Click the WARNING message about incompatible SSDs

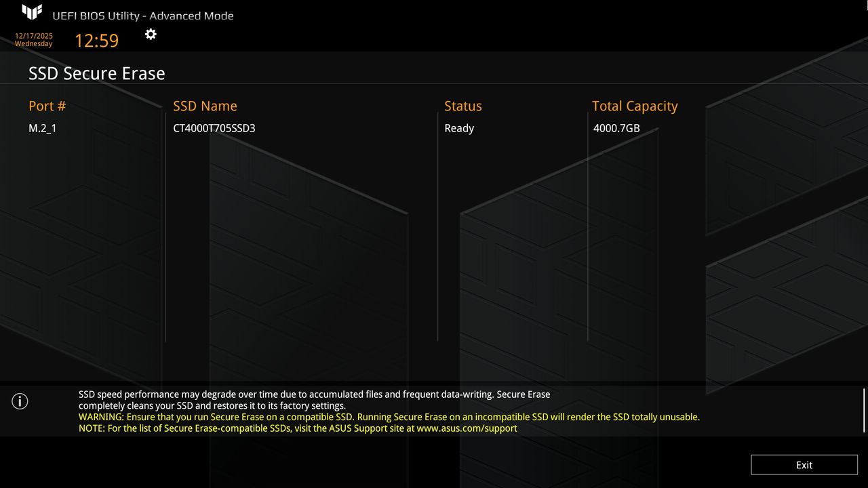coord(389,417)
